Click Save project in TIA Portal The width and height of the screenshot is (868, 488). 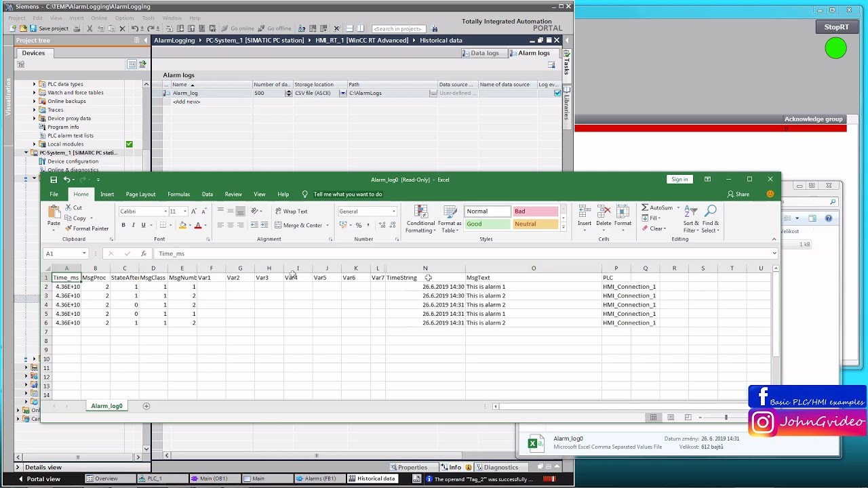(49, 28)
